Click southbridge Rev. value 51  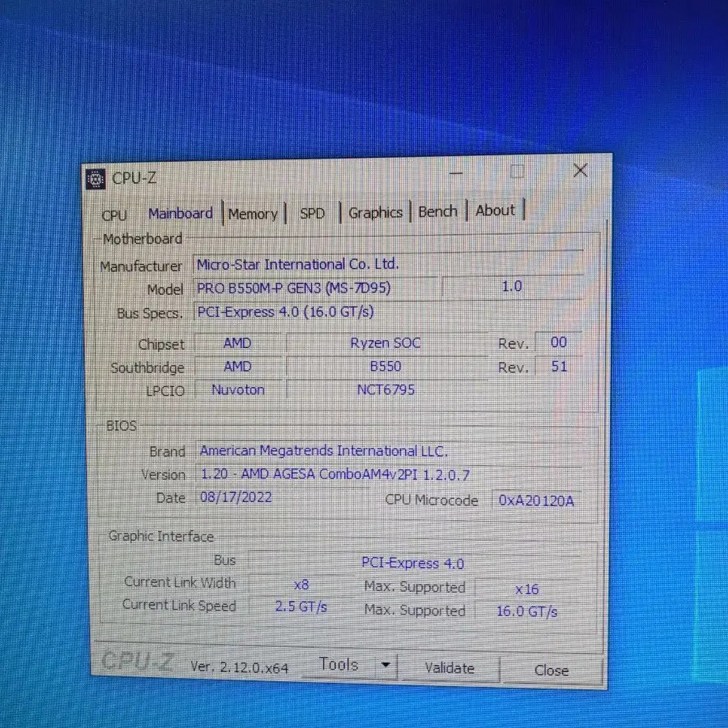[559, 366]
